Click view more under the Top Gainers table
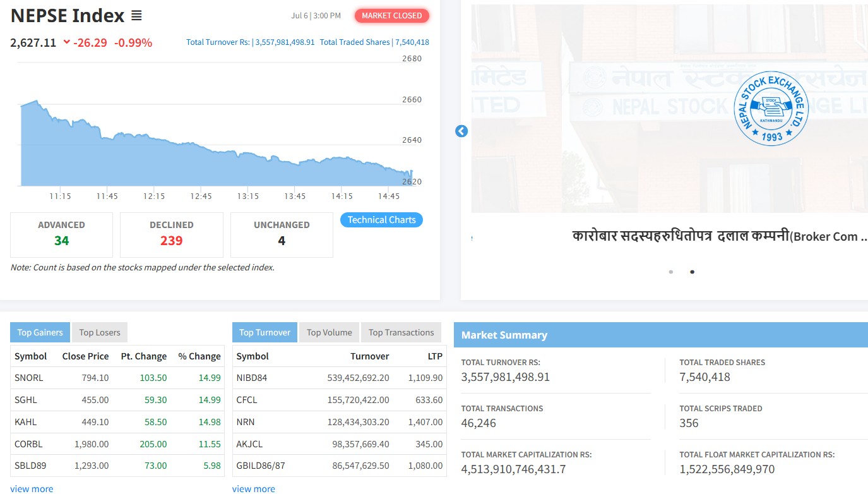Viewport: 868px width, 494px height. [x=32, y=488]
